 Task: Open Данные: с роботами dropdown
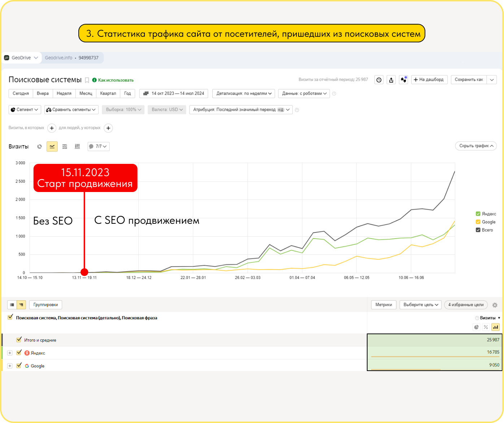tap(304, 93)
